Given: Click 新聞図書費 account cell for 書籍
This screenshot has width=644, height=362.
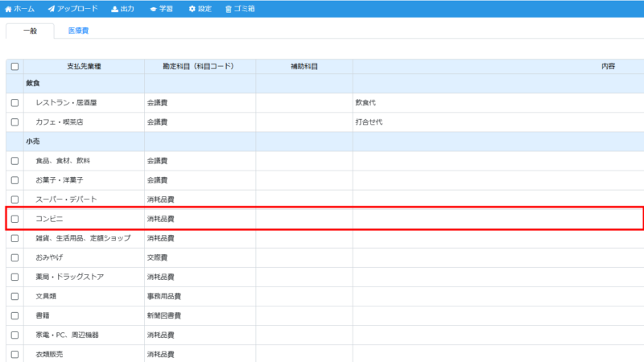Looking at the screenshot, I should click(x=163, y=315).
